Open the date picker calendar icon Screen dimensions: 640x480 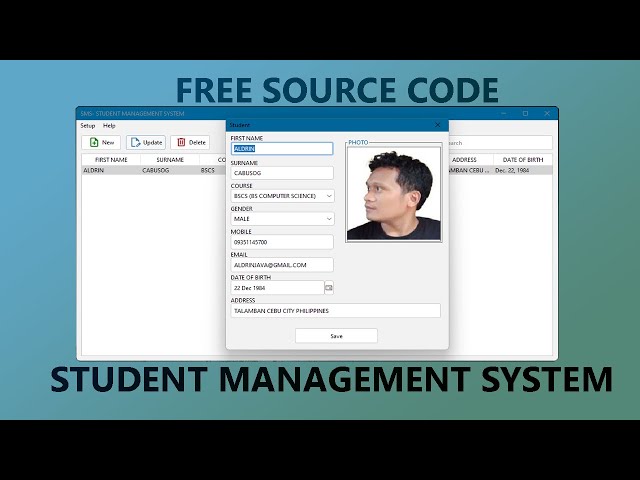coord(329,288)
